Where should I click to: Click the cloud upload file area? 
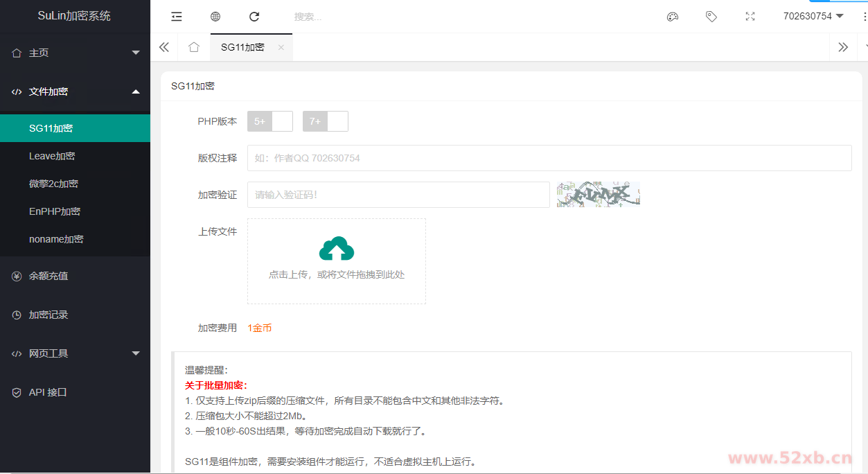pos(337,261)
